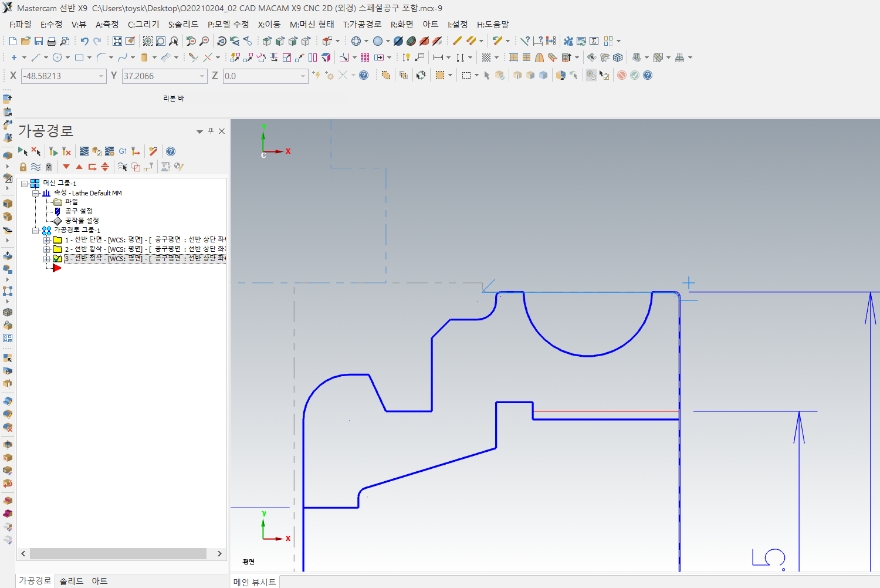
Task: Click scroll left arrow in toolpaths tree
Action: [x=23, y=553]
